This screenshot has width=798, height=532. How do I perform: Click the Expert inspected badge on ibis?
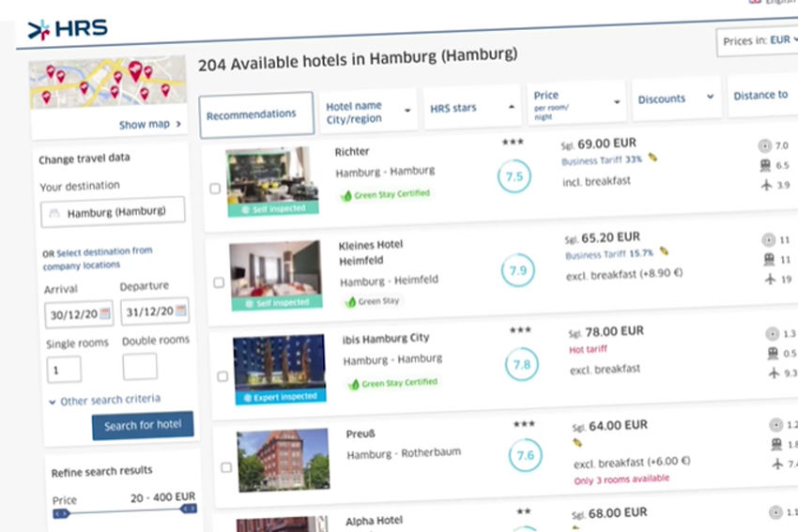pos(281,397)
